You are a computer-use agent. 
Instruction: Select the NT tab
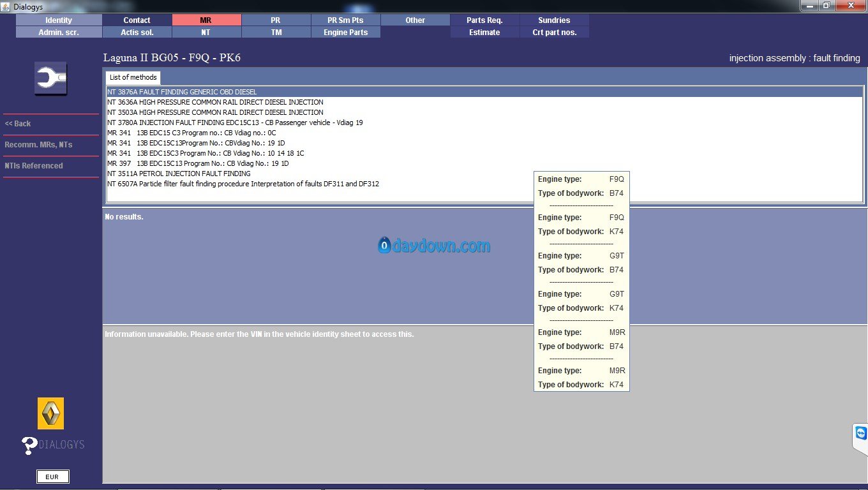point(206,33)
